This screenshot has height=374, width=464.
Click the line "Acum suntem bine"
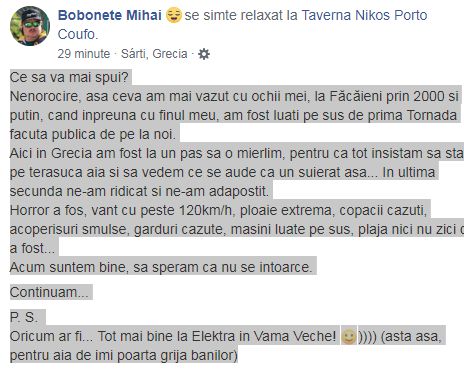coord(161,267)
